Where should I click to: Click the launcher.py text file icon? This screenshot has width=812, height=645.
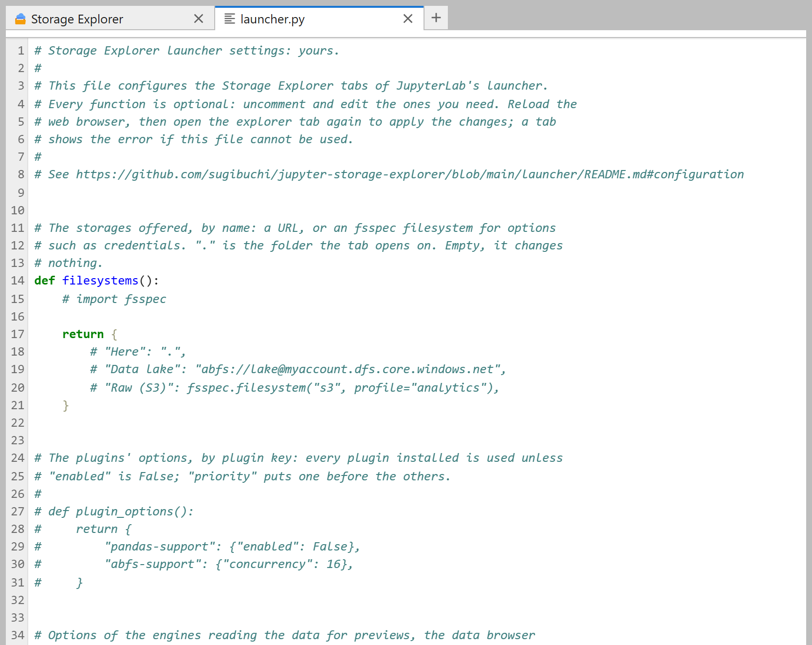[229, 19]
